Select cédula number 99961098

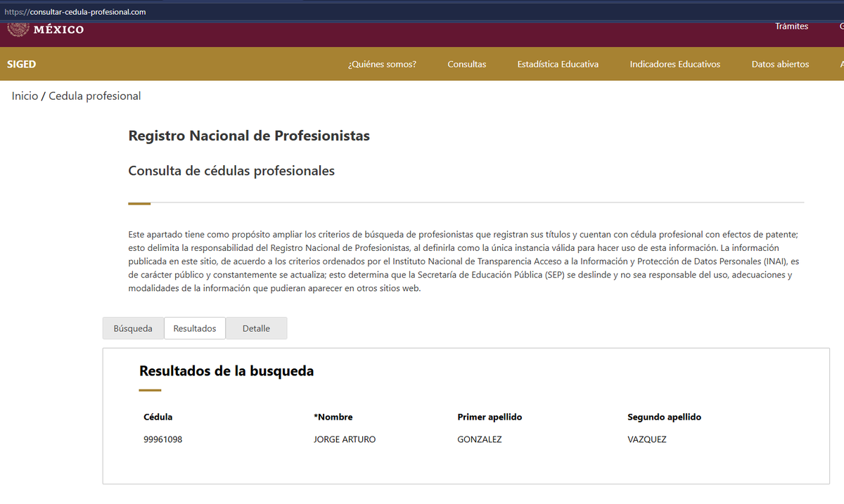point(163,439)
